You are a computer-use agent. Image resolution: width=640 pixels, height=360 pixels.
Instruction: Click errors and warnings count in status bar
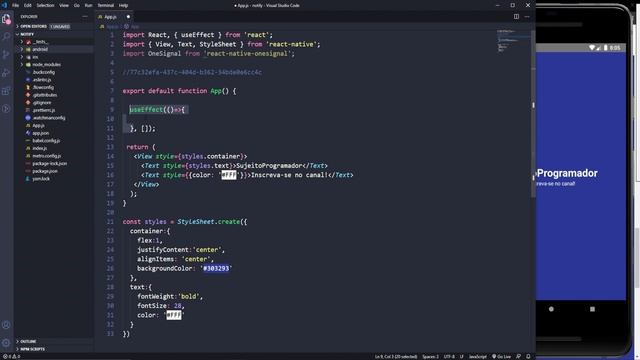11,356
